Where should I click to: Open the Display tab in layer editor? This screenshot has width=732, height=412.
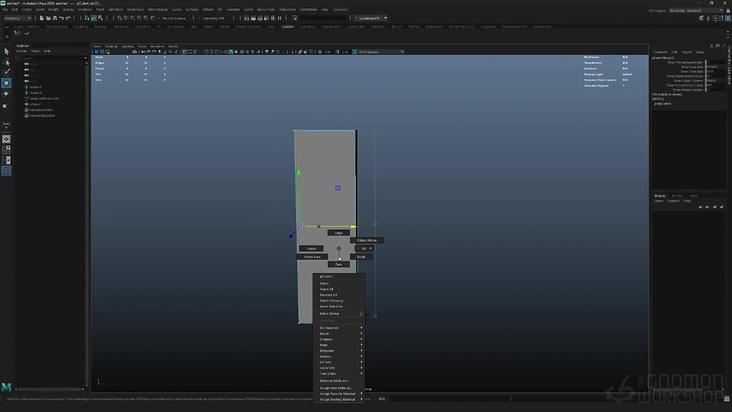[660, 195]
